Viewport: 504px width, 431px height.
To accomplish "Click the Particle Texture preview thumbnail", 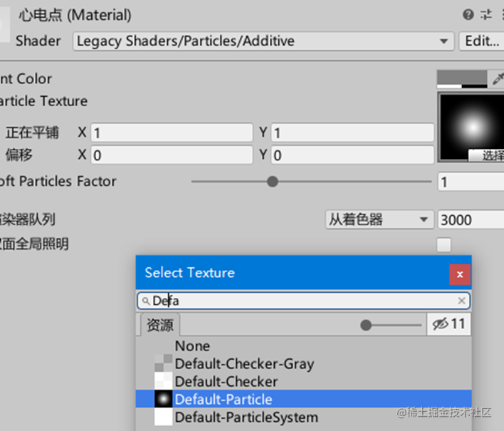I will tap(471, 127).
